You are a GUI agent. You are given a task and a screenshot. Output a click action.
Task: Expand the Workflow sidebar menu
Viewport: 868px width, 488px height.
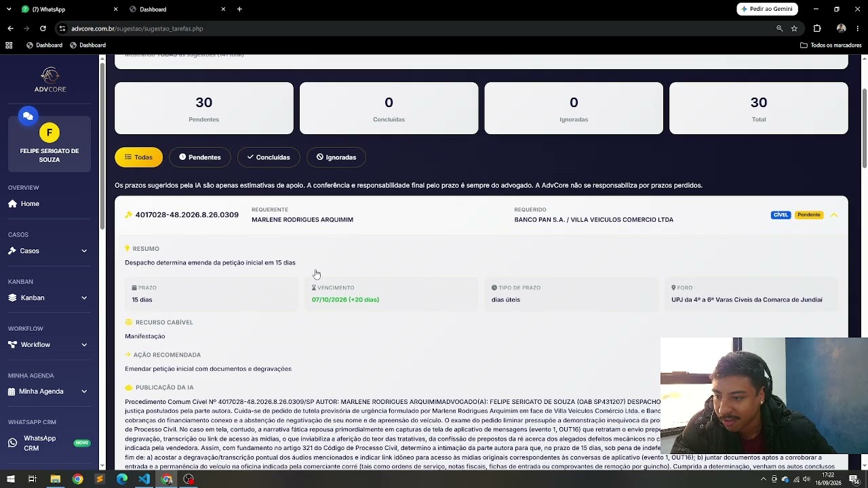[47, 344]
